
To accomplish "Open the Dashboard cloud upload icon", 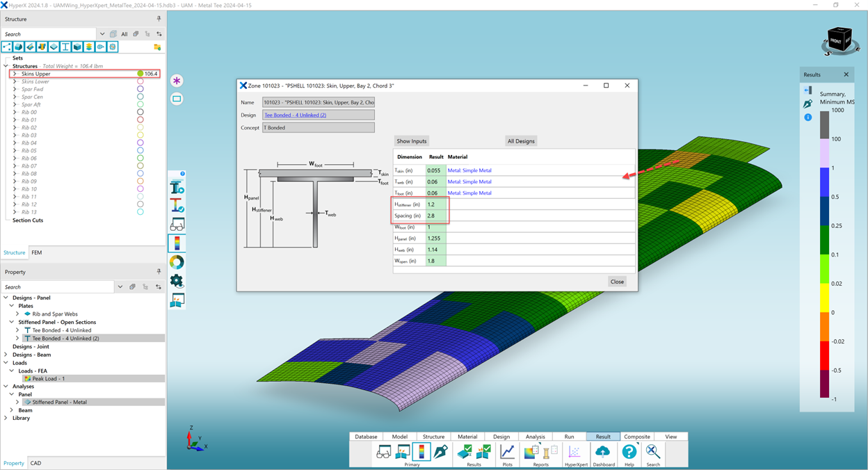I will 603,452.
